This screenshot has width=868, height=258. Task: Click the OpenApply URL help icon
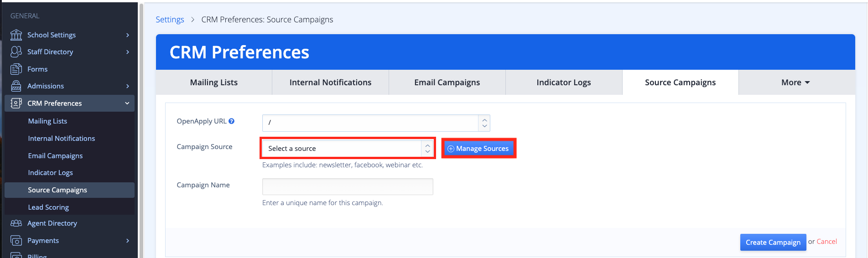pos(232,121)
